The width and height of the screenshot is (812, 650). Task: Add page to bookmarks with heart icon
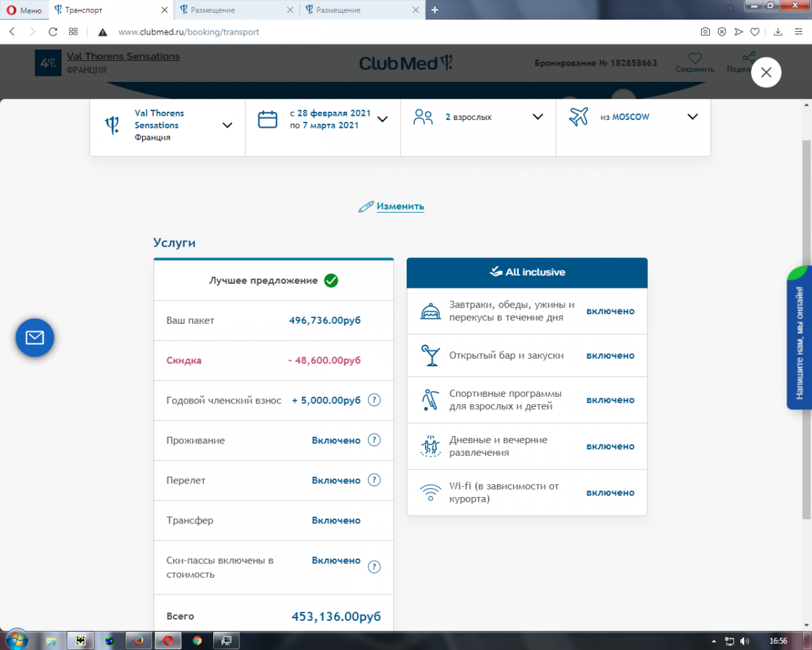[755, 32]
